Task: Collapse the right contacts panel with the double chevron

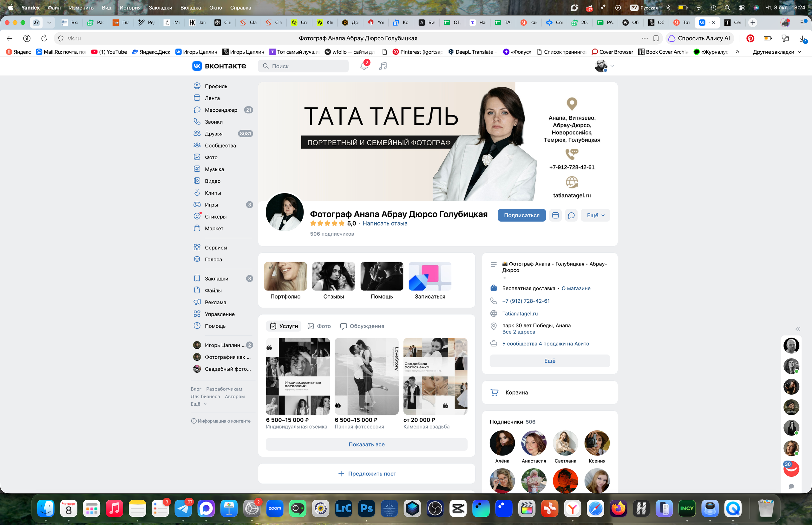Action: coord(798,329)
